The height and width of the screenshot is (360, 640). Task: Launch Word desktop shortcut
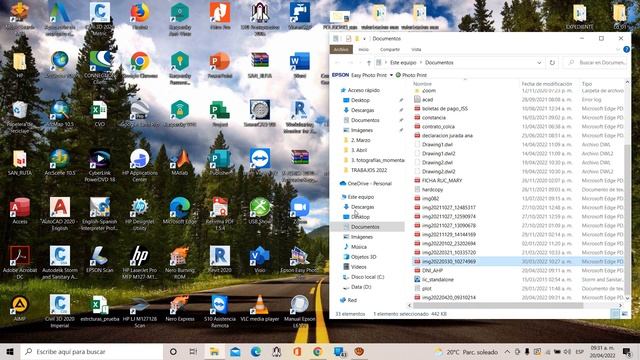(x=300, y=64)
